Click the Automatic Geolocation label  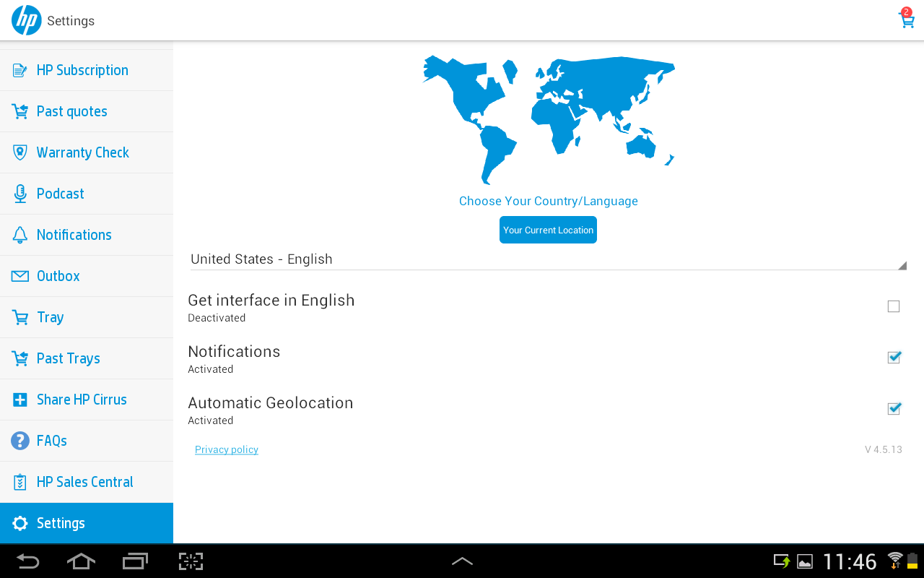pyautogui.click(x=271, y=402)
